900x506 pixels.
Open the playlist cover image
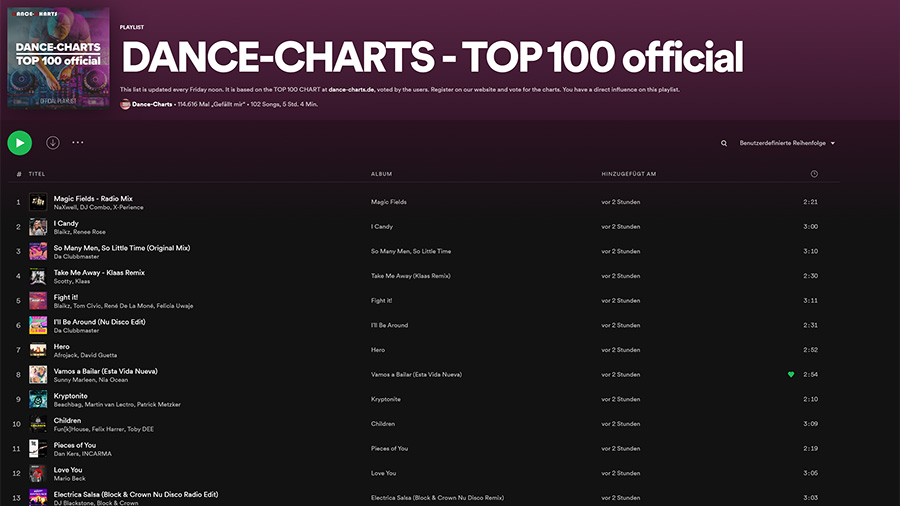coord(58,57)
